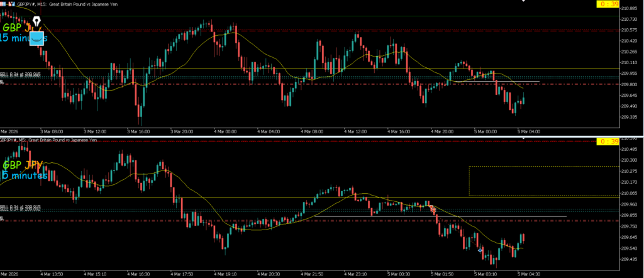Click the 210.110 price scale label
Viewport: 644px width, 278px height.
629,63
